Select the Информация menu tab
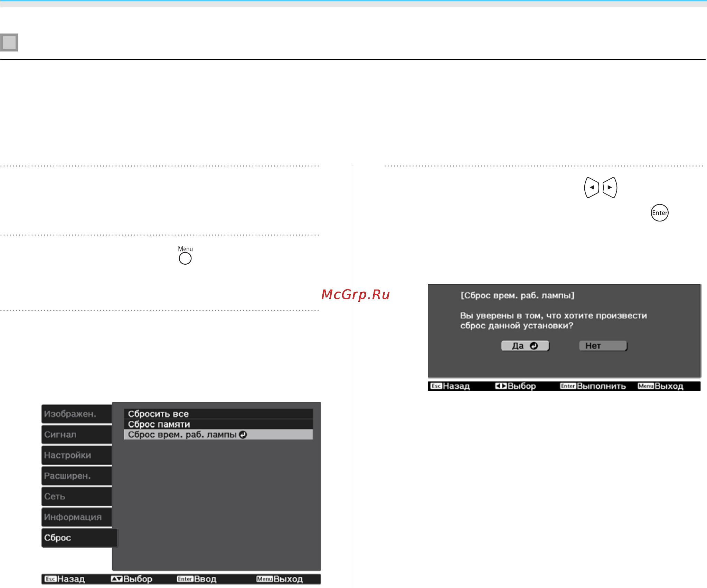This screenshot has width=707, height=588. tap(77, 517)
